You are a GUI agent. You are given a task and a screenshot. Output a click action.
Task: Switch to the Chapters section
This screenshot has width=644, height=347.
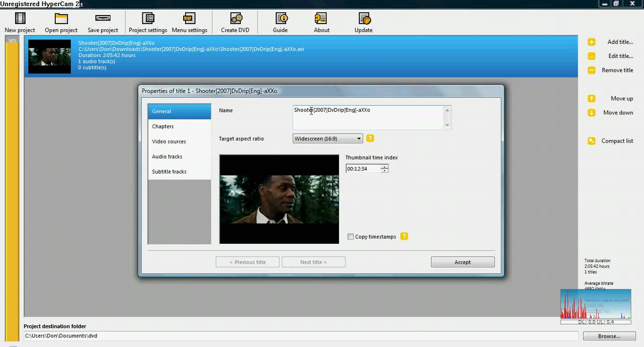[x=179, y=126]
